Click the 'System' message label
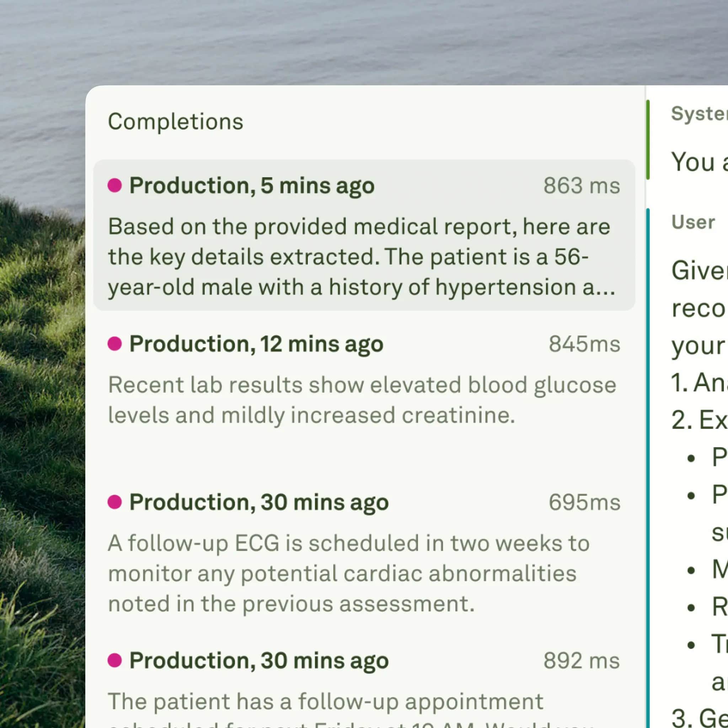728x728 pixels. click(x=699, y=113)
